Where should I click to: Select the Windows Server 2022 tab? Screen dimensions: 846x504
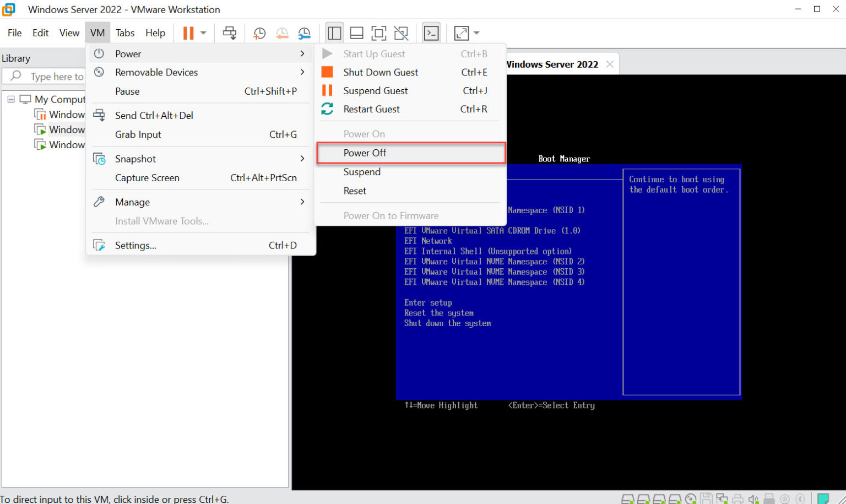click(551, 64)
